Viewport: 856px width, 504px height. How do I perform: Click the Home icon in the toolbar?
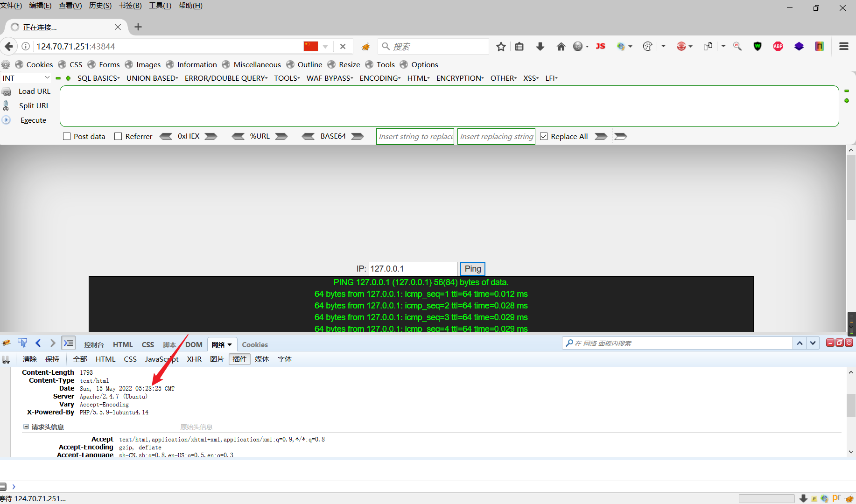561,46
